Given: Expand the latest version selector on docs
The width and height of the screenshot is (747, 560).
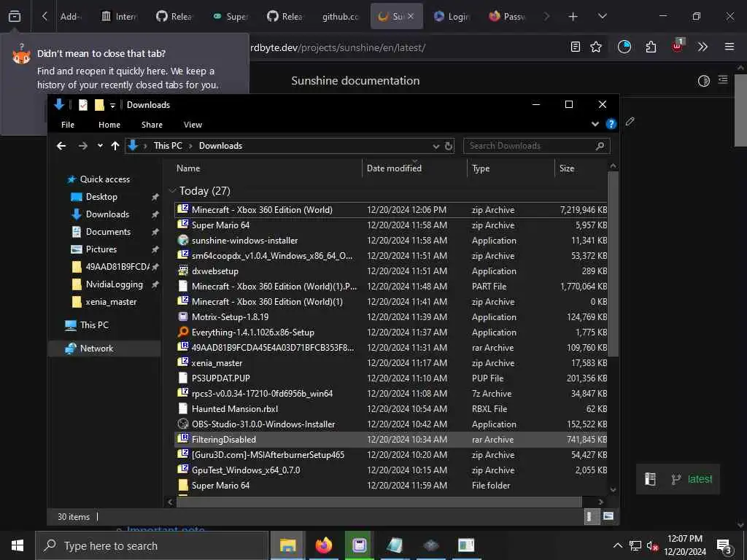Looking at the screenshot, I should tap(678, 479).
